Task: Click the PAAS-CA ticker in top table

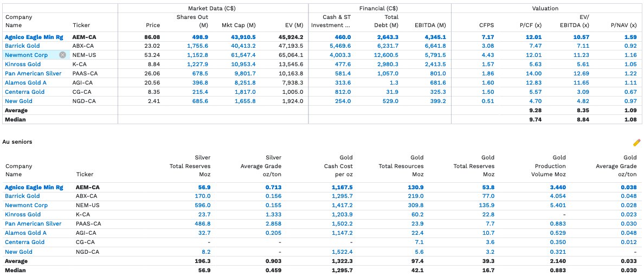Action: (x=85, y=74)
